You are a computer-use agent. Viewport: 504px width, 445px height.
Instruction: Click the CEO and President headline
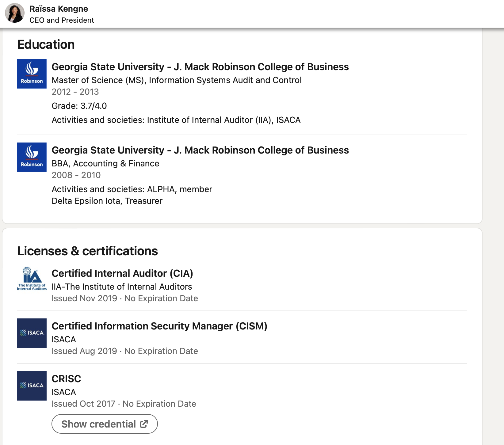62,20
